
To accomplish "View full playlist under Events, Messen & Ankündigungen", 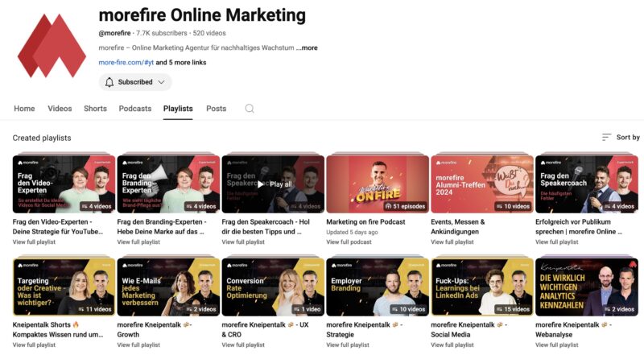I will 452,242.
